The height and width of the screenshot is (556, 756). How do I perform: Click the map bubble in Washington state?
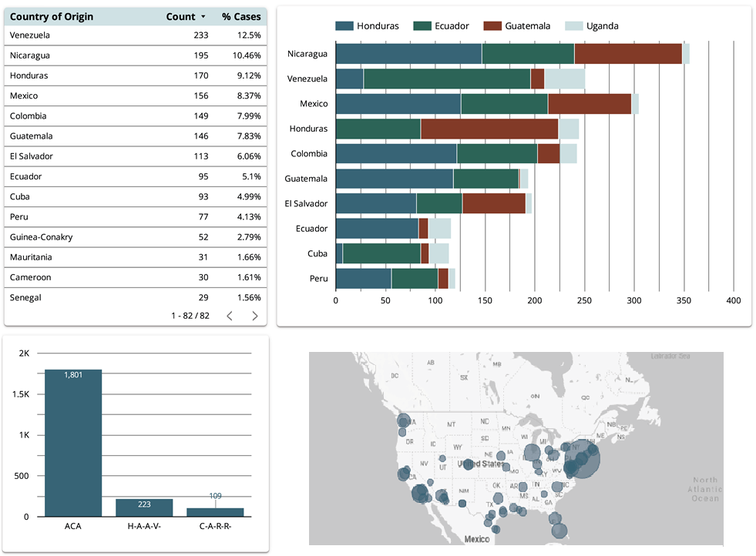point(403,421)
